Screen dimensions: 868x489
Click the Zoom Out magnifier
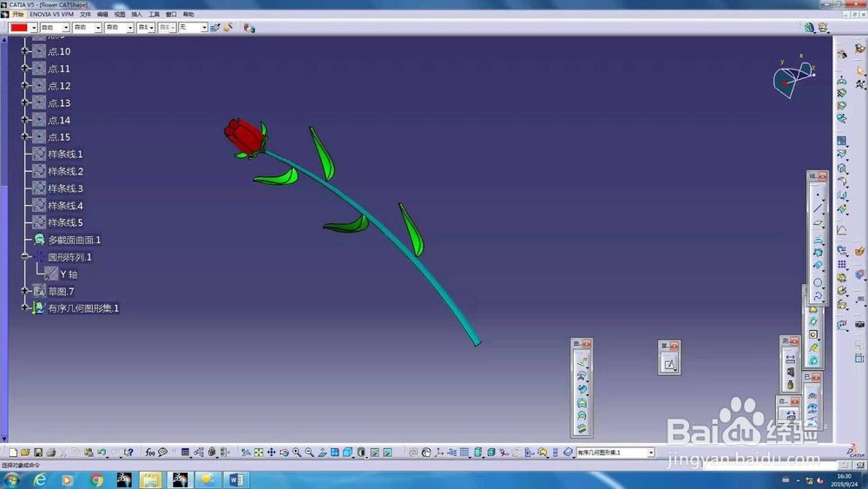tap(310, 453)
